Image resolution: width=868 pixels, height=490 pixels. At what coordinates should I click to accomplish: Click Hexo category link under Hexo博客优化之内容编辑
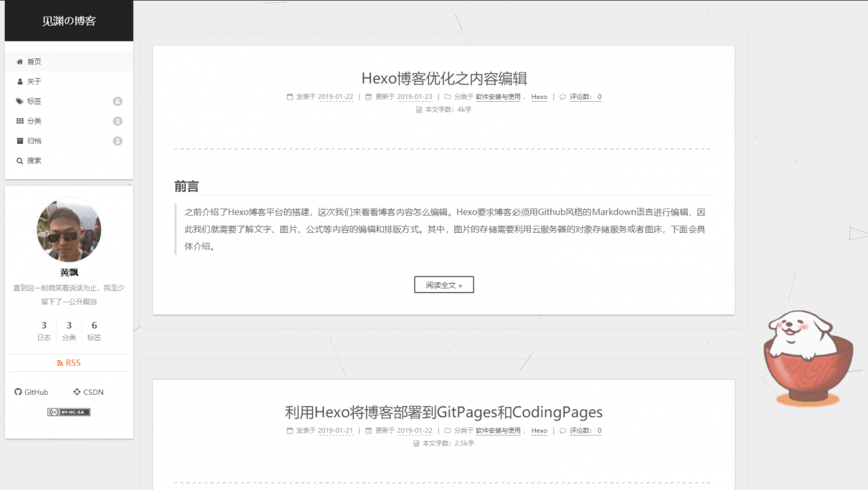point(539,97)
